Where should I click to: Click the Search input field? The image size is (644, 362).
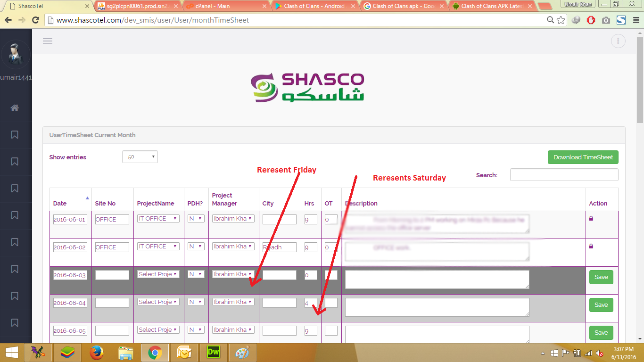pyautogui.click(x=564, y=175)
